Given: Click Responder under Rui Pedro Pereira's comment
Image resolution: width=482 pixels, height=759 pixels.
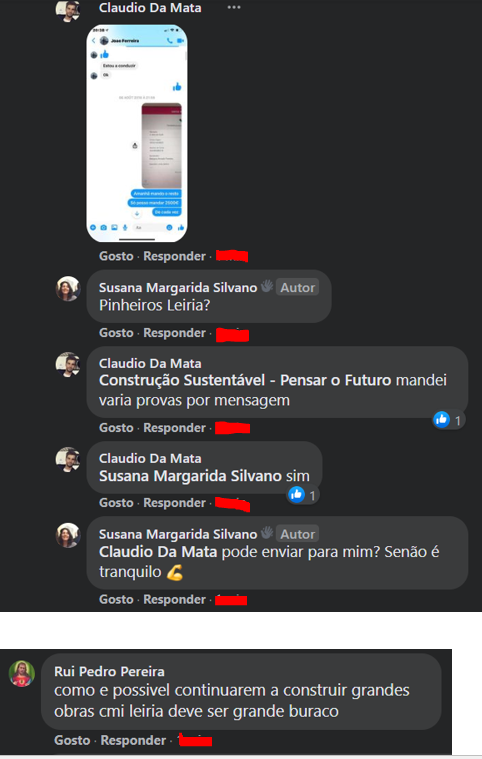Looking at the screenshot, I should click(x=133, y=740).
